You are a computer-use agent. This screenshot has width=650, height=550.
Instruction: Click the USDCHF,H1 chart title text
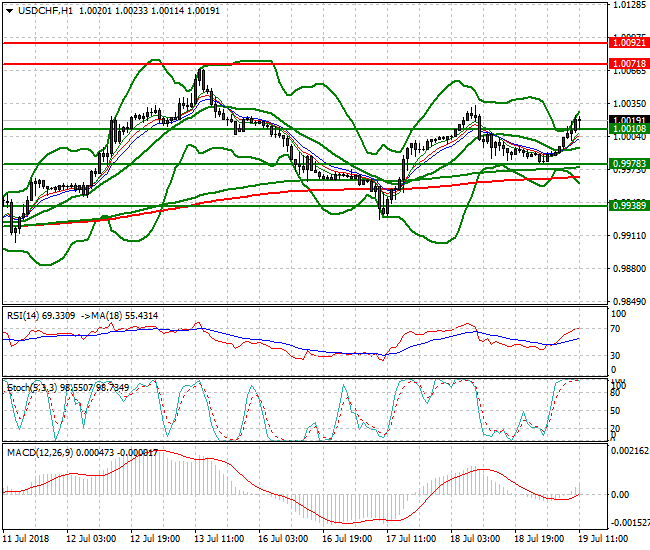tap(45, 11)
